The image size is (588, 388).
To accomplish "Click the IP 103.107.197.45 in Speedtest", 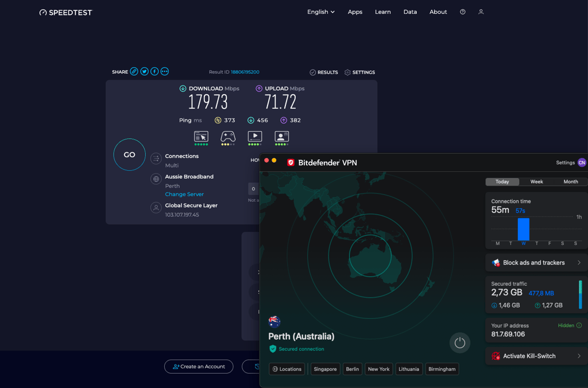I will click(x=182, y=215).
